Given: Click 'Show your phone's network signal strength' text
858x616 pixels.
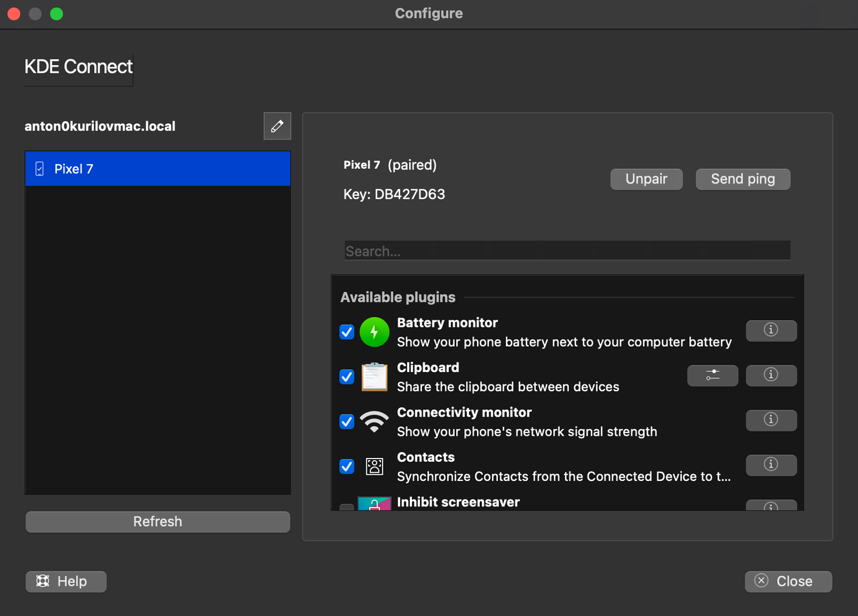Looking at the screenshot, I should pos(527,432).
